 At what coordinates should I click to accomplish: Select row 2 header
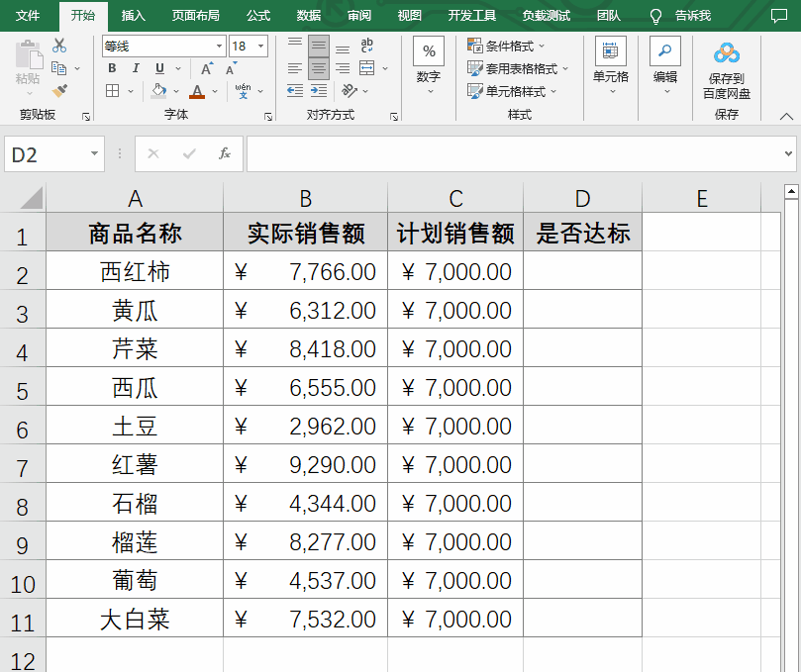pyautogui.click(x=23, y=271)
